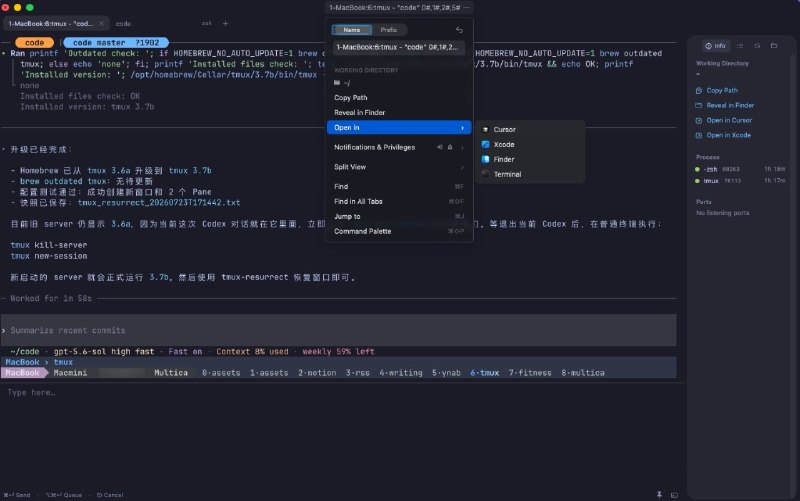Add a new tab with plus icon

coord(225,23)
